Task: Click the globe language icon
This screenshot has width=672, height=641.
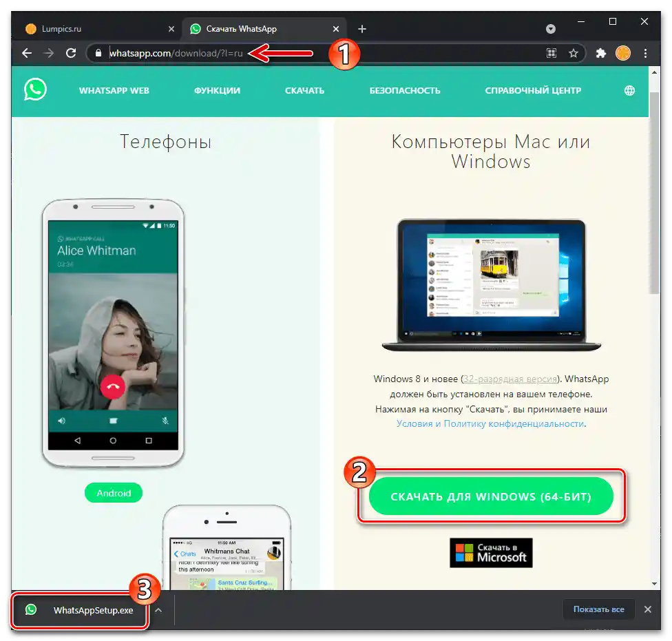Action: coord(629,90)
